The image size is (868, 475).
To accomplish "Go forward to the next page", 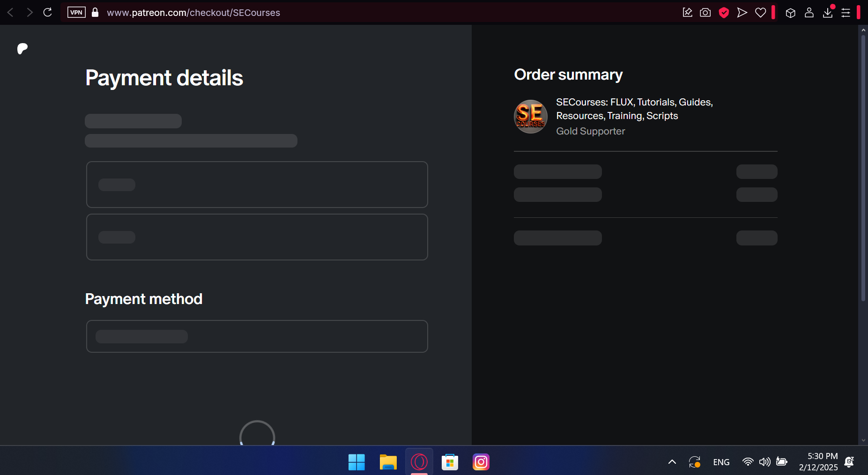I will (30, 13).
